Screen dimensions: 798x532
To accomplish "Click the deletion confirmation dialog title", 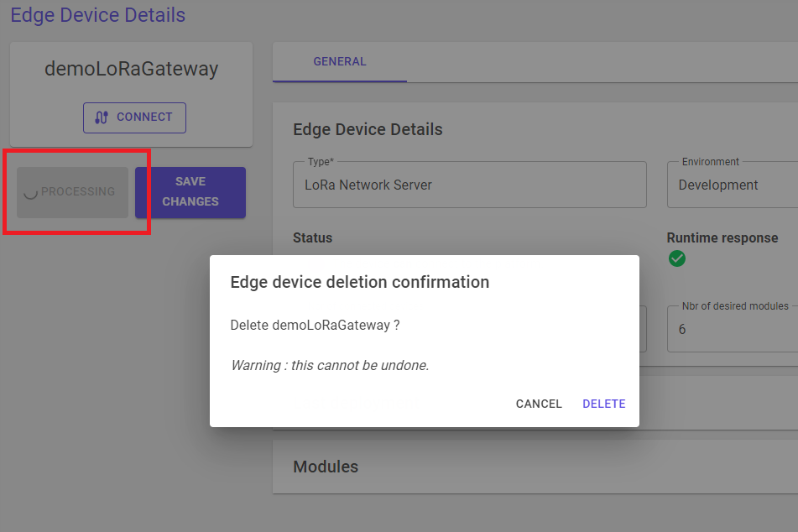I will coord(359,283).
